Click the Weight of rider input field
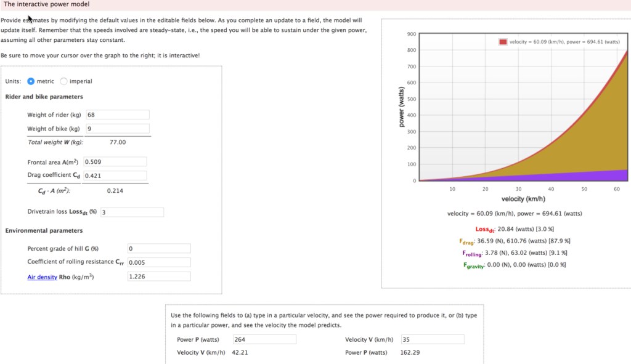The height and width of the screenshot is (364, 631). point(117,115)
